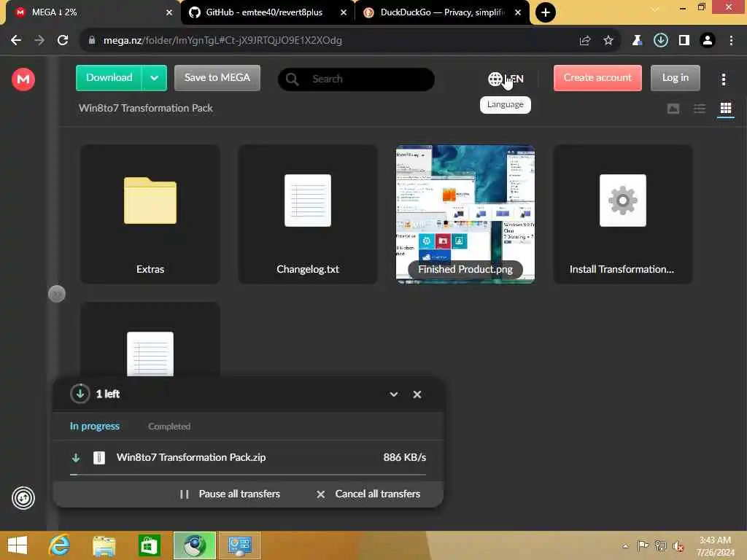The width and height of the screenshot is (747, 560).
Task: Click the share page icon in address bar
Action: 585,41
